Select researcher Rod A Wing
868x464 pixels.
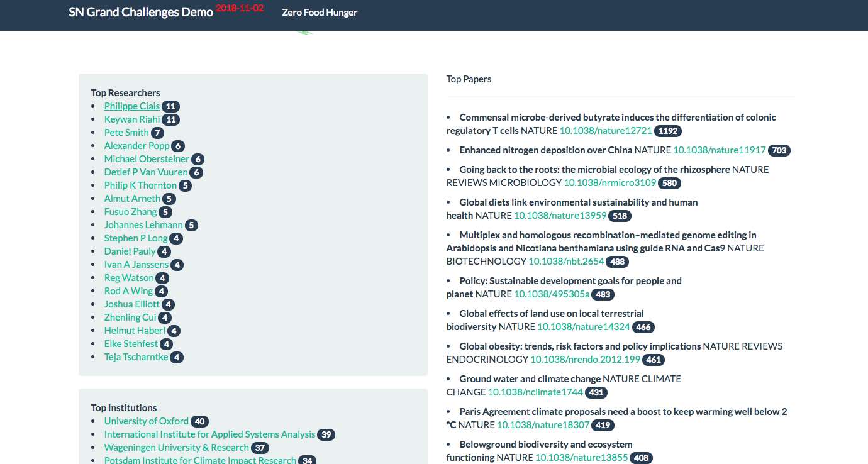point(128,291)
